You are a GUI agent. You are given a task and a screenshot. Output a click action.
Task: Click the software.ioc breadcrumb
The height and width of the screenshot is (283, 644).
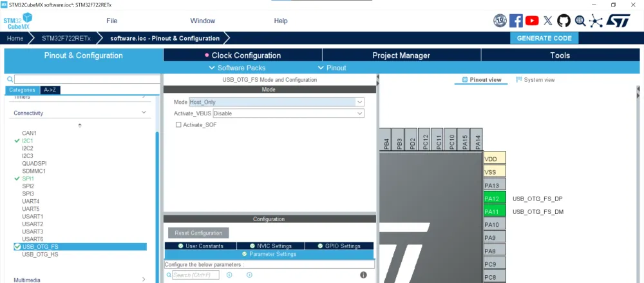tap(165, 38)
